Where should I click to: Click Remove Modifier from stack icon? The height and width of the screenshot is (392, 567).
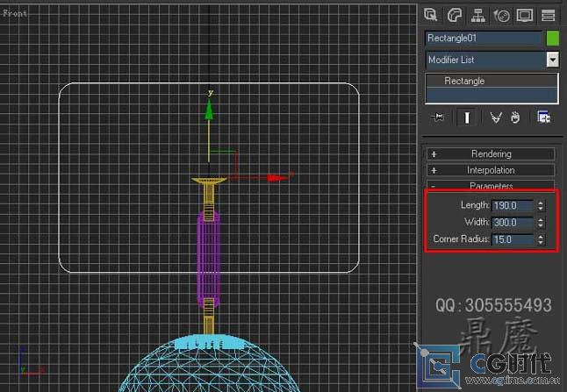click(516, 117)
